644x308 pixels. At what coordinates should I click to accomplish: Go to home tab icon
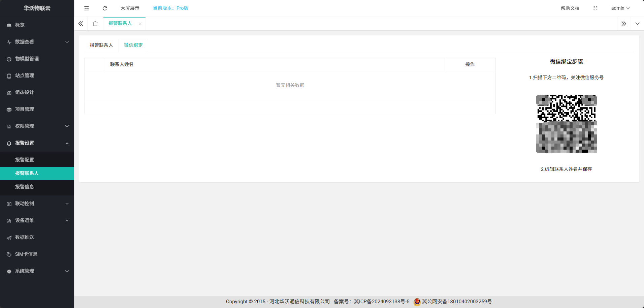[x=95, y=24]
